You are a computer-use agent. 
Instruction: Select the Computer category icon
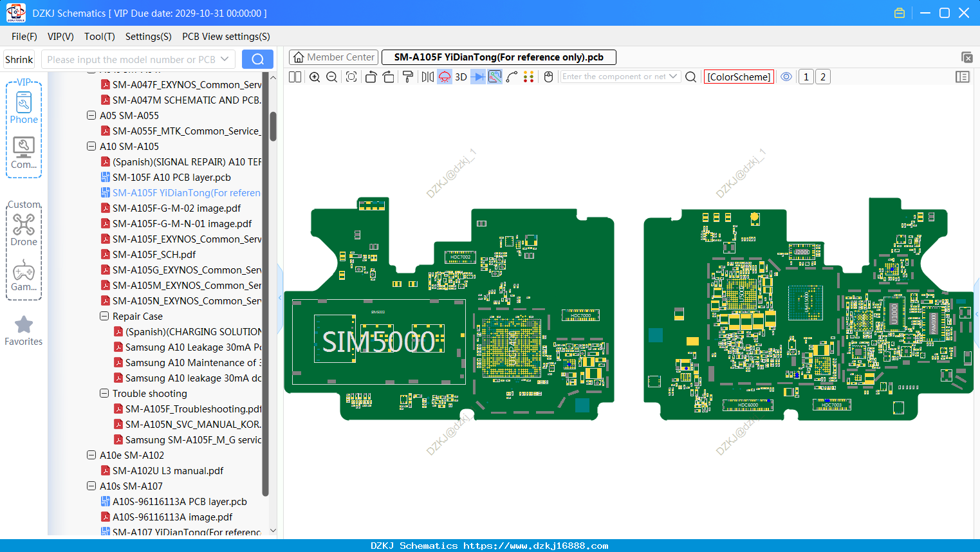click(x=24, y=153)
